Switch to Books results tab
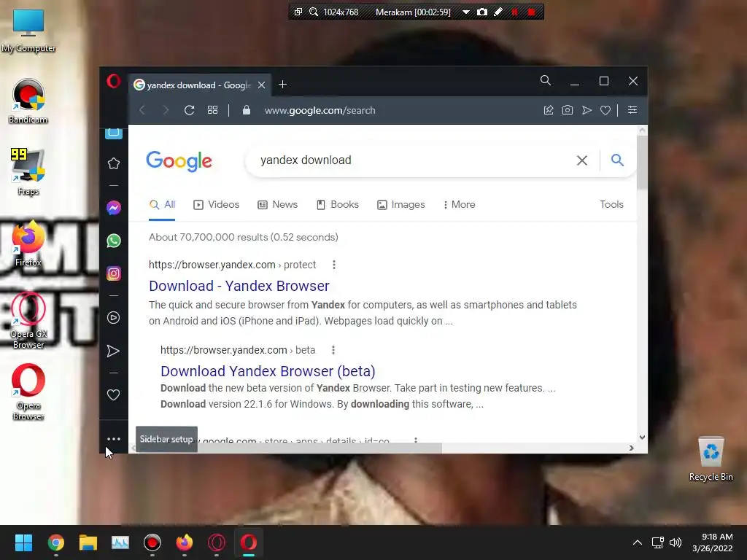 tap(338, 204)
